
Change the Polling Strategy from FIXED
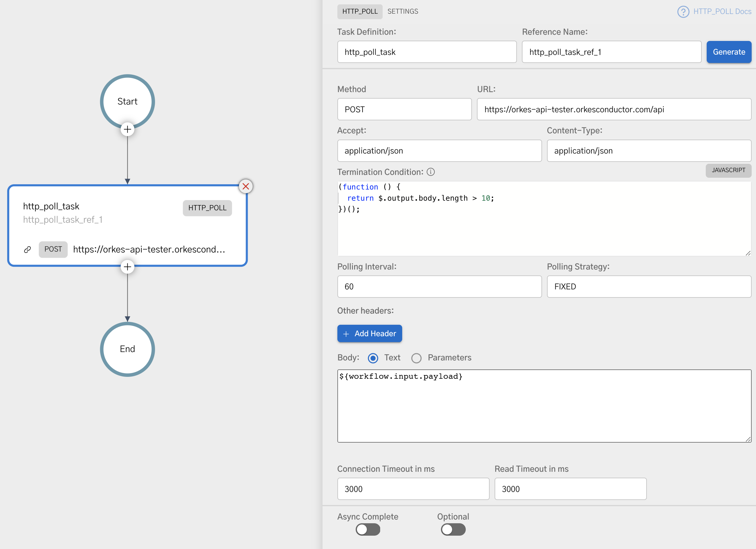649,287
